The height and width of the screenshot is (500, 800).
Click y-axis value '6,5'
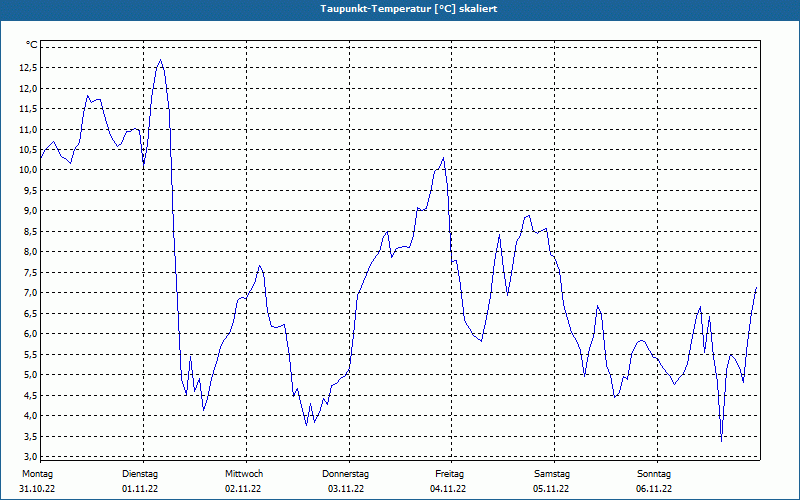(30, 313)
